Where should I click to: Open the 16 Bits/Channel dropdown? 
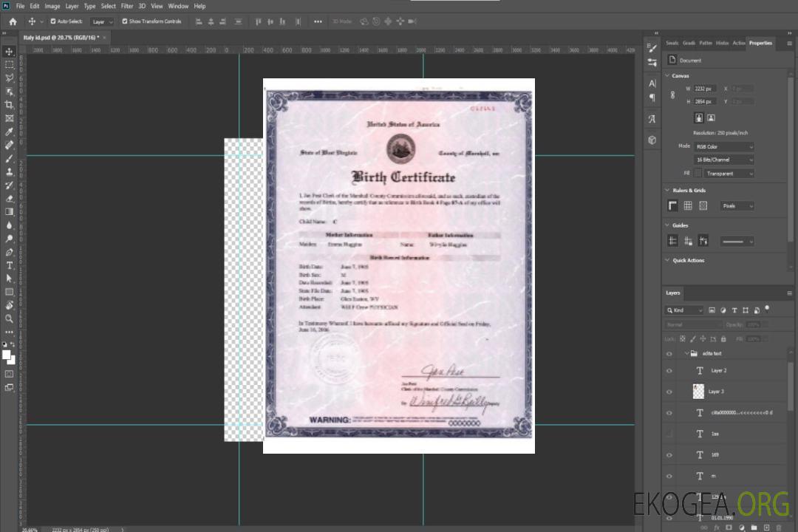click(723, 160)
